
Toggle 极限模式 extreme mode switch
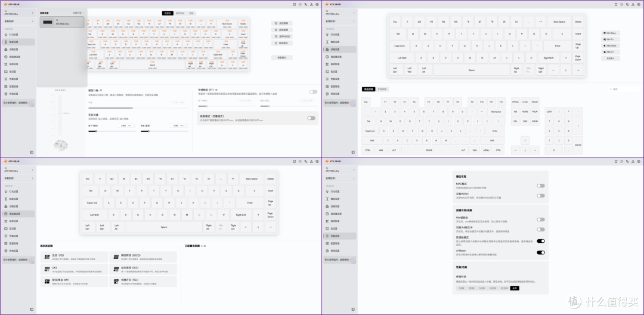(311, 118)
